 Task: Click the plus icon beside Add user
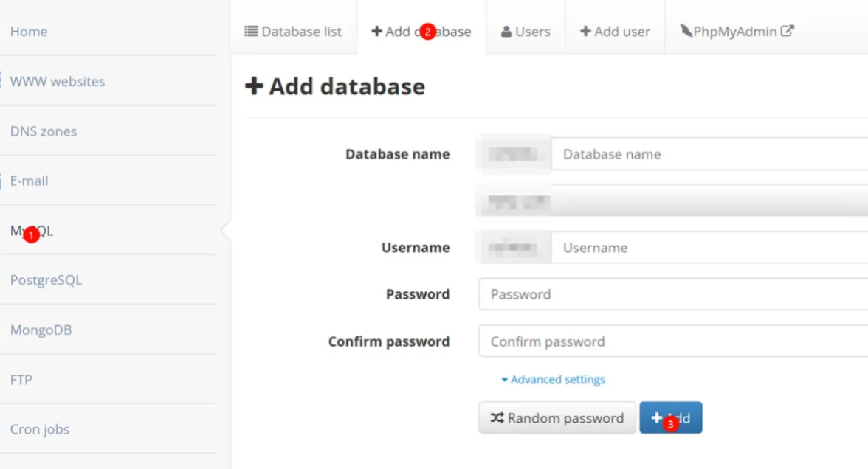(x=585, y=32)
